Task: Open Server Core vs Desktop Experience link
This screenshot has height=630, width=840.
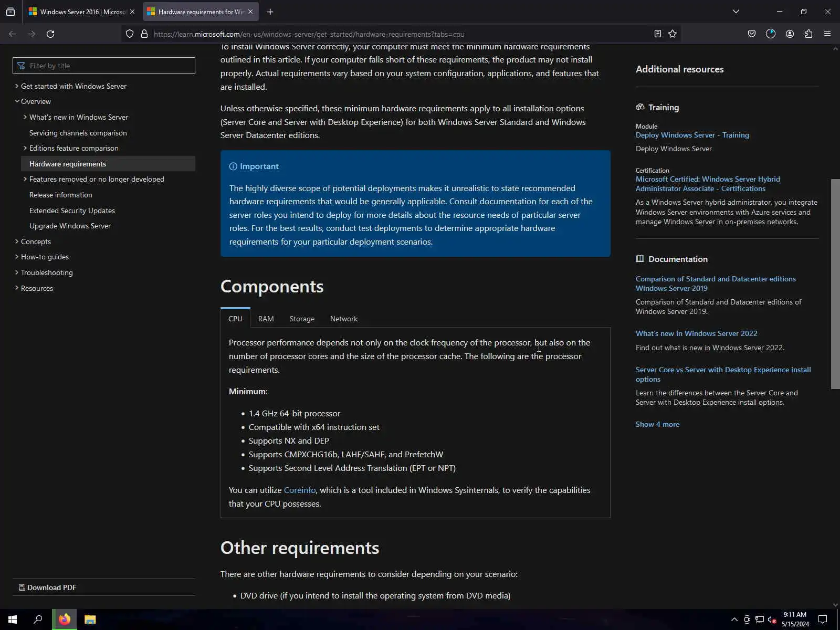Action: 723,374
